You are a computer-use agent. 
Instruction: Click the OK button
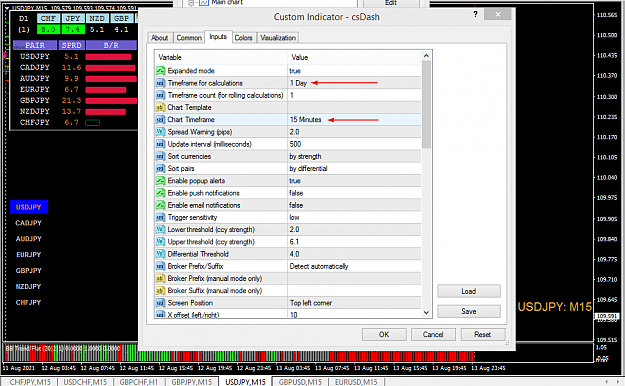coord(384,335)
